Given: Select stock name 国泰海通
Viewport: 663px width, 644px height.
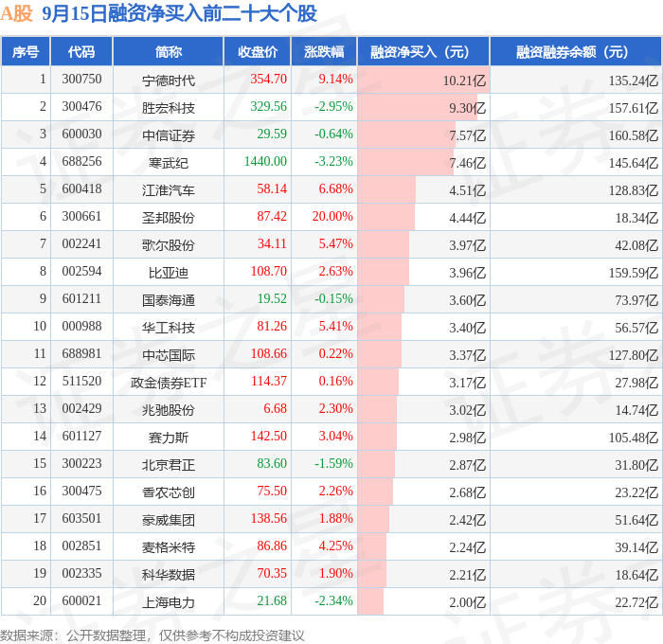Looking at the screenshot, I should pyautogui.click(x=169, y=300).
